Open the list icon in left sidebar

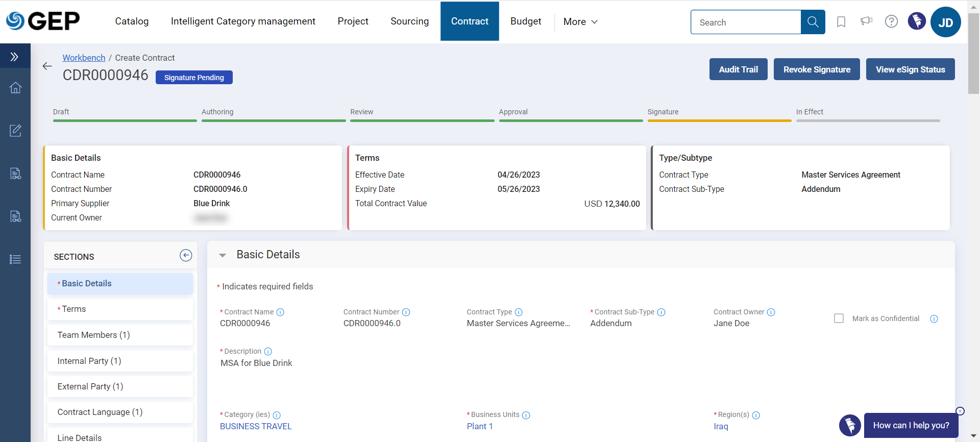15,259
